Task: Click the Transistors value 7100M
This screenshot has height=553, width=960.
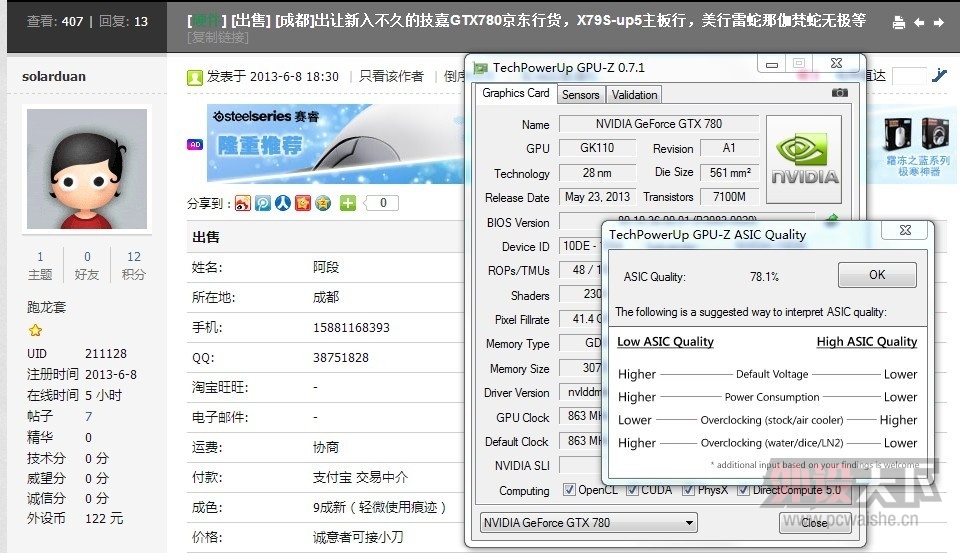Action: point(729,197)
